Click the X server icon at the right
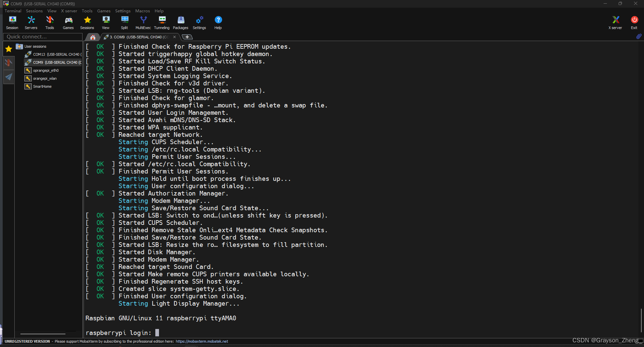The image size is (644, 347). (x=615, y=23)
